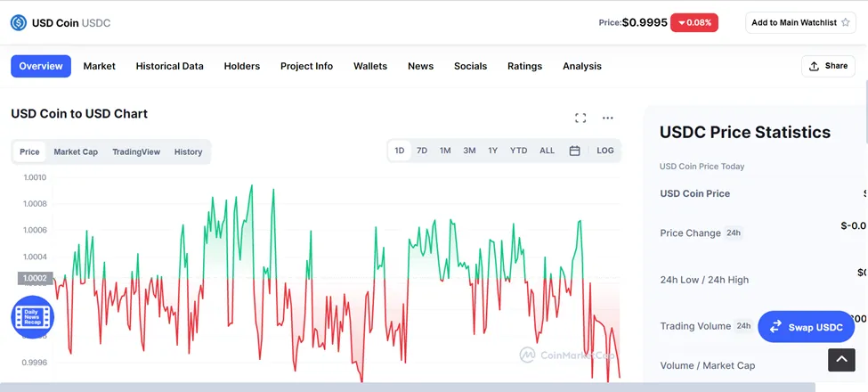The image size is (868, 392).
Task: Click the horizontal scrollbar at the bottom
Action: (408, 387)
